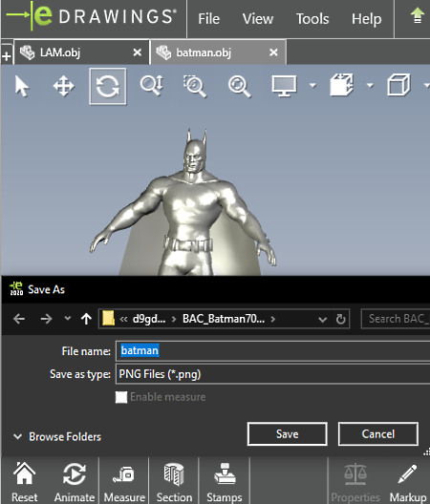Open view orientation dropdown arrow
430x504 pixels.
click(x=370, y=86)
